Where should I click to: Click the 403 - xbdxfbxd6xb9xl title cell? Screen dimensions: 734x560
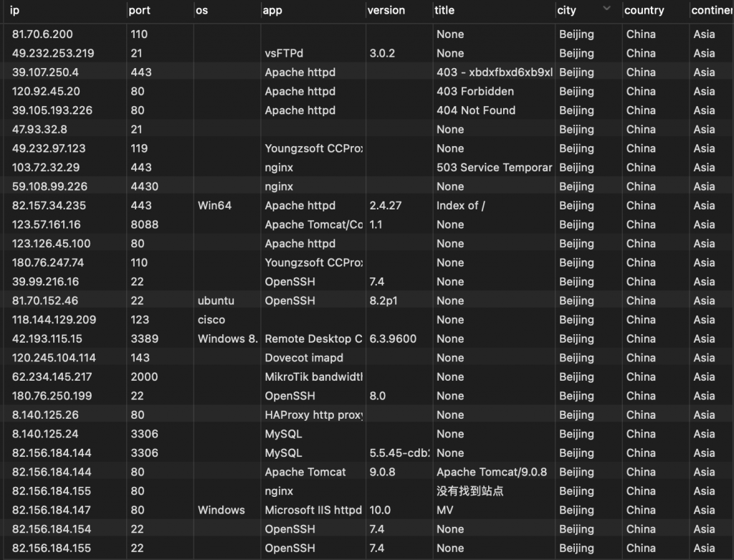tap(495, 72)
